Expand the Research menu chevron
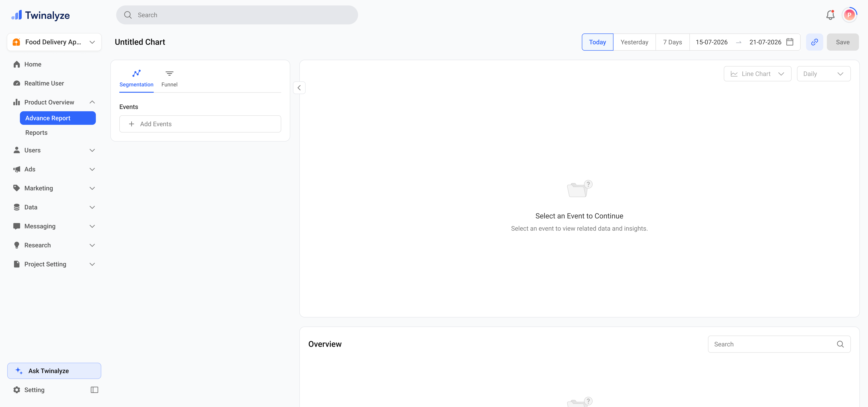Viewport: 868px width, 407px height. tap(92, 245)
